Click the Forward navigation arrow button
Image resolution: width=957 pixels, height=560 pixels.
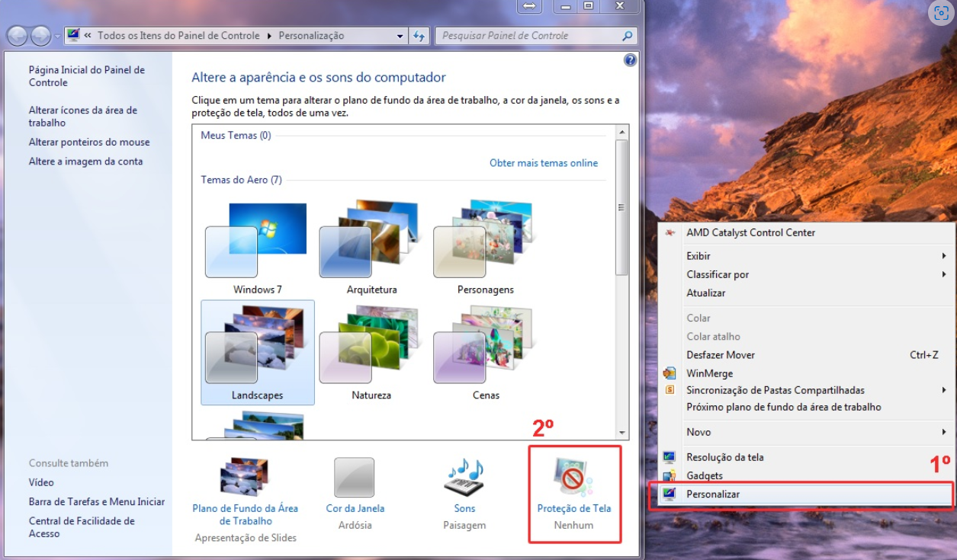[x=40, y=36]
